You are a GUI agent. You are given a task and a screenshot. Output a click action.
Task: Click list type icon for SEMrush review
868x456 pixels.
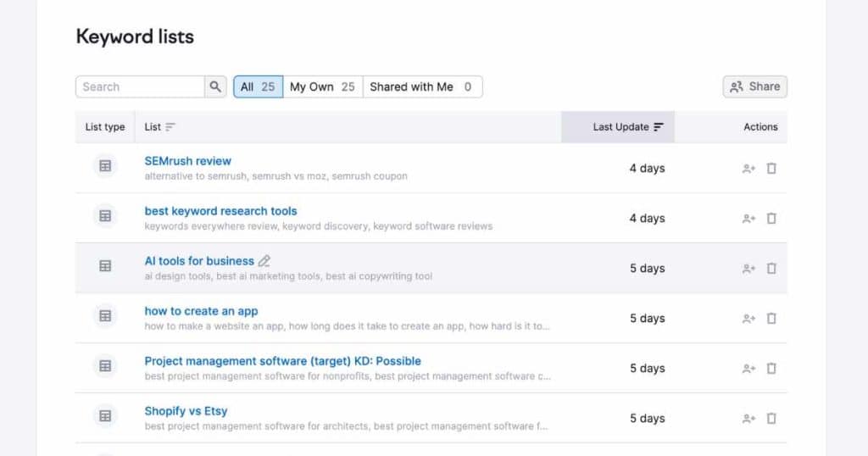(x=105, y=166)
